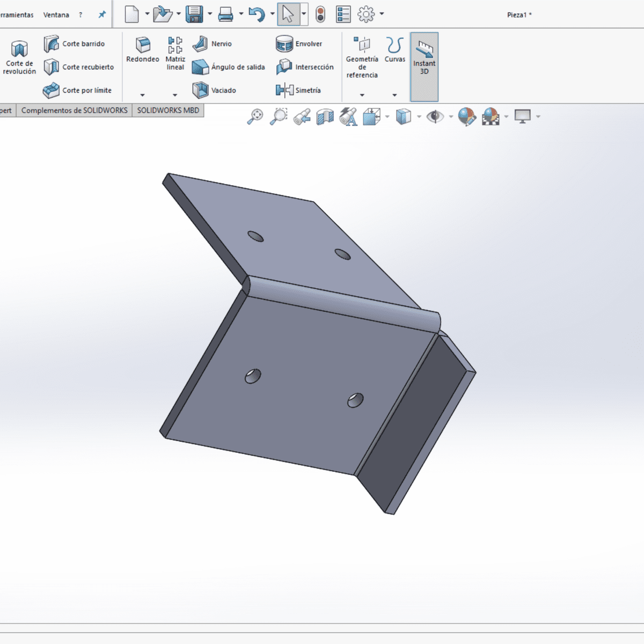Toggle the hide/show items eye icon
Image resolution: width=644 pixels, height=644 pixels.
(x=434, y=116)
